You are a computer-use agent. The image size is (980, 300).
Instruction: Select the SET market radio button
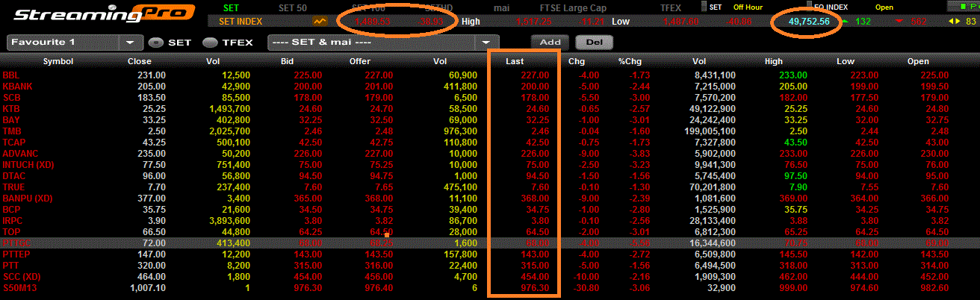point(156,43)
